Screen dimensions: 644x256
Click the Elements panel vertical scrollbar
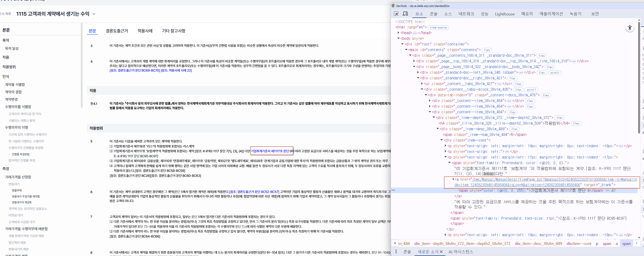click(639, 77)
